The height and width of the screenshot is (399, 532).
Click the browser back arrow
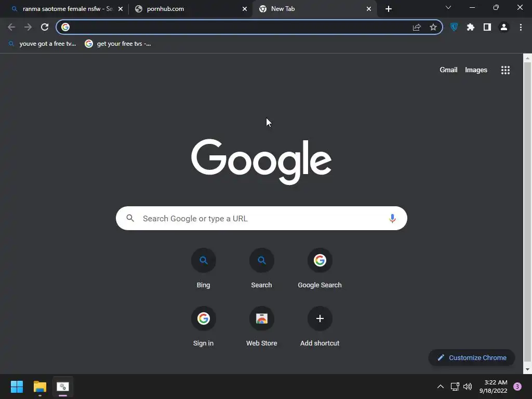pos(11,27)
